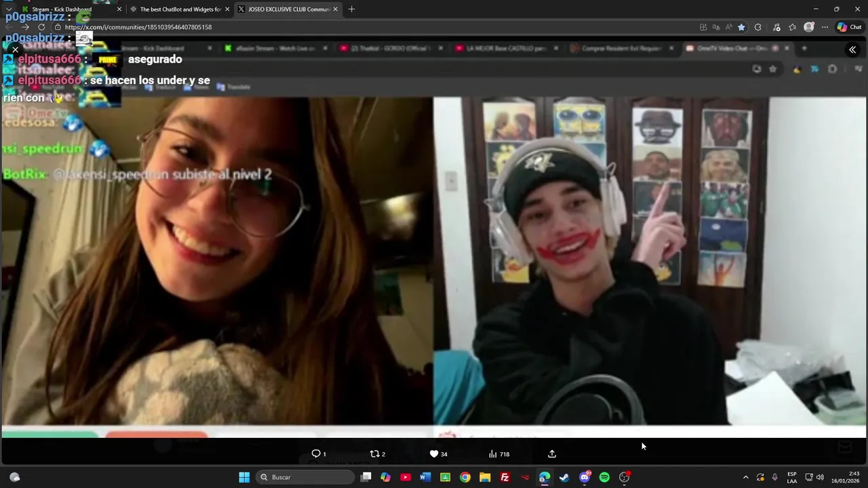The width and height of the screenshot is (868, 488).
Task: View post analytics bar chart icon
Action: tap(493, 453)
